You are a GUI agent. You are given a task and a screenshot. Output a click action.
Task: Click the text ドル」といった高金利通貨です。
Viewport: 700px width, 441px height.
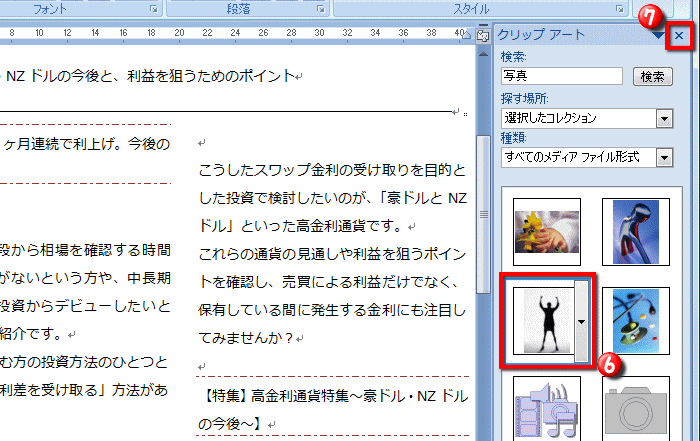[x=302, y=226]
